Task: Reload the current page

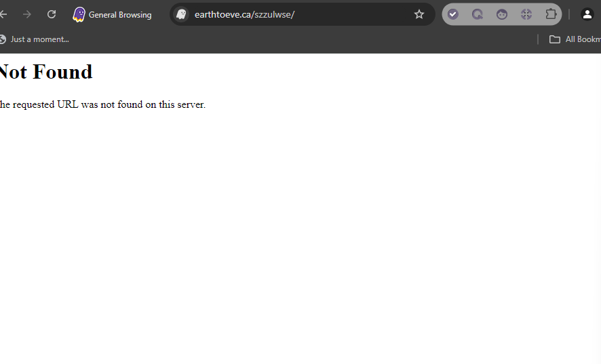Action: (52, 14)
